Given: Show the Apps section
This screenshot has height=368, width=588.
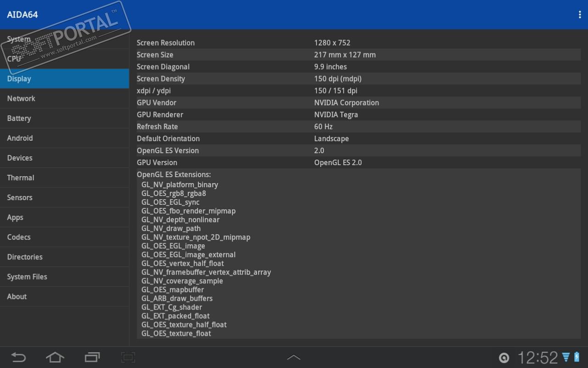Looking at the screenshot, I should (64, 217).
